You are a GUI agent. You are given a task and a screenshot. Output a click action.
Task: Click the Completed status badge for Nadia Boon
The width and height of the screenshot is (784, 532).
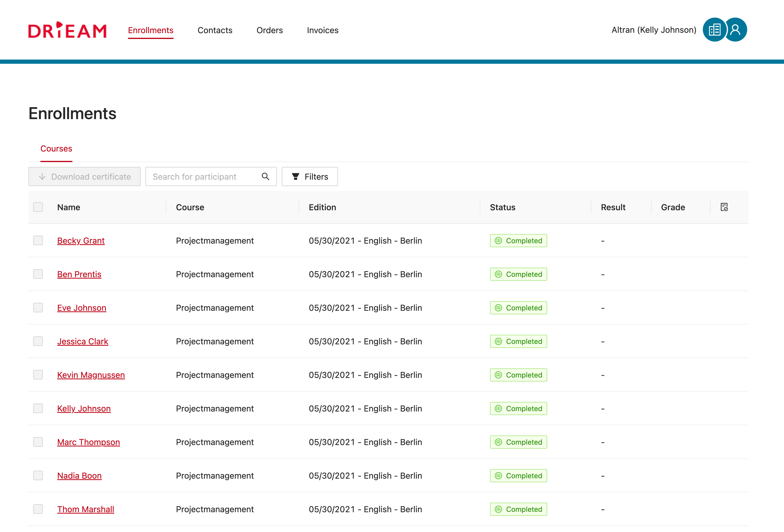pos(518,475)
